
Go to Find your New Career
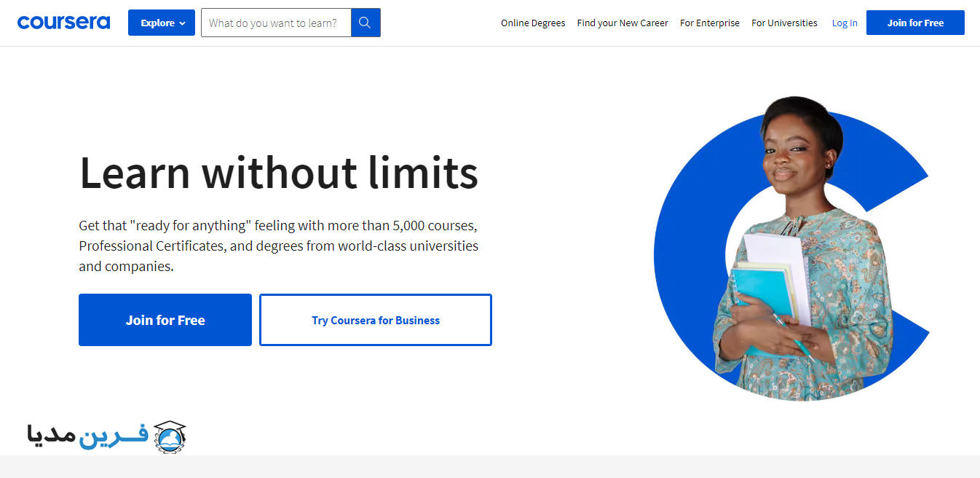(623, 23)
